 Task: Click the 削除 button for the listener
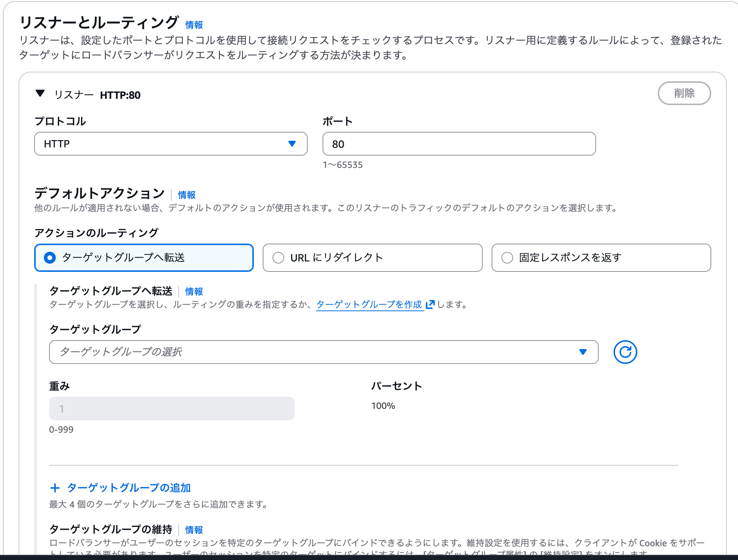tap(684, 93)
